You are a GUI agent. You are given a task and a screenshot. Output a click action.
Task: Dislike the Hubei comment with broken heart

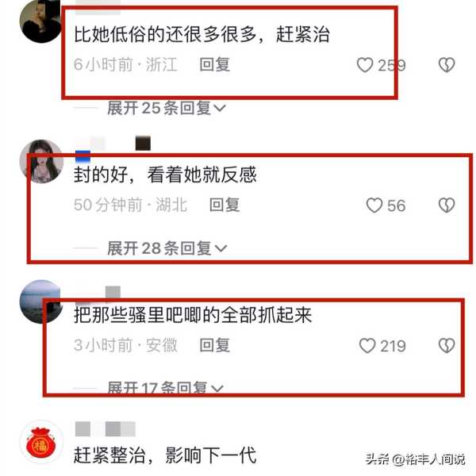click(x=447, y=205)
